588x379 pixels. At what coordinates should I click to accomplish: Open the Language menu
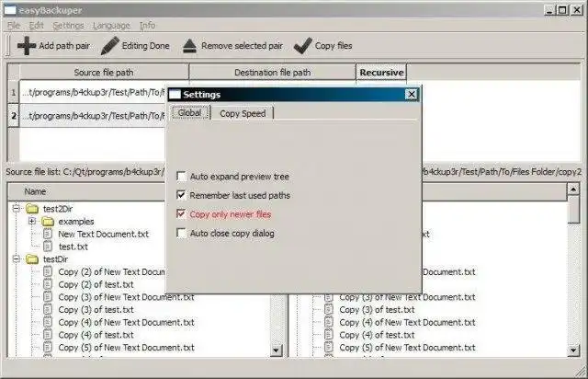coord(111,26)
